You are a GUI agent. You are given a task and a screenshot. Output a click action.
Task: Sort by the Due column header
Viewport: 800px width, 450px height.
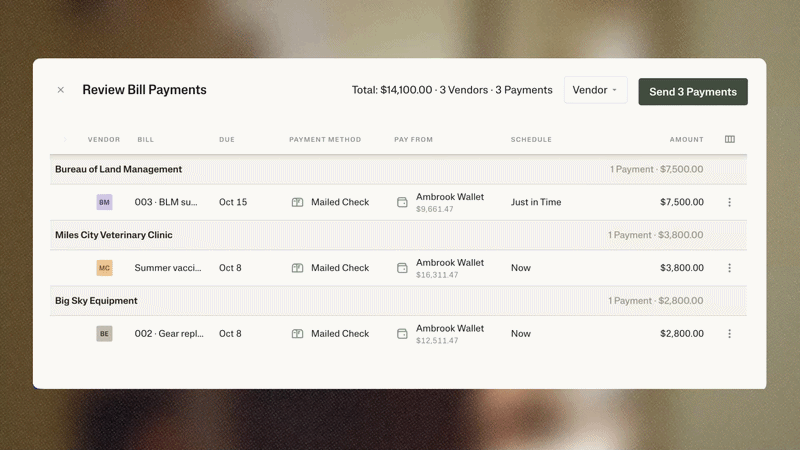227,139
